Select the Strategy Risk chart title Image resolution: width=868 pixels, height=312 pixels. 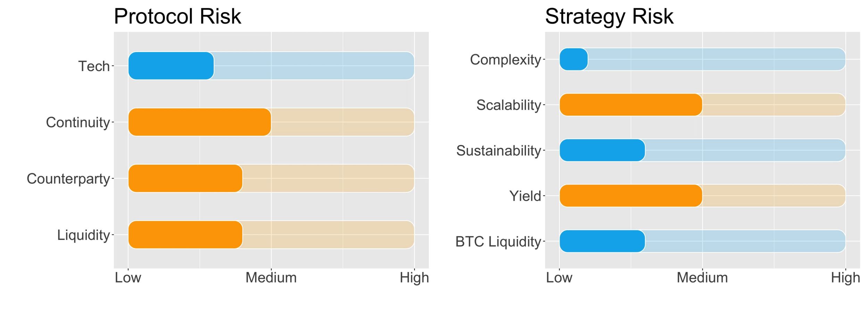609,16
